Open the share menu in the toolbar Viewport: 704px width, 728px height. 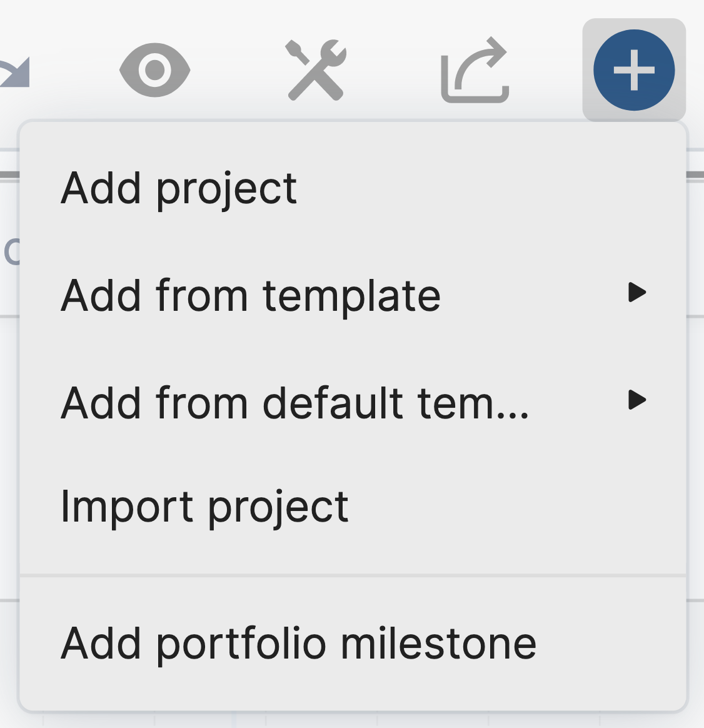475,70
